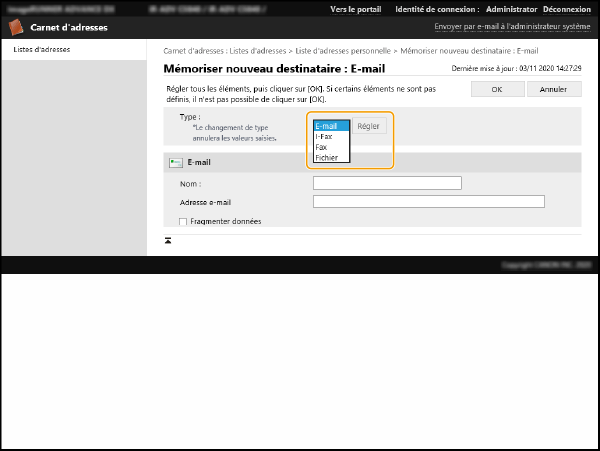Click the Déconnexion link
The image size is (600, 451).
pyautogui.click(x=566, y=9)
